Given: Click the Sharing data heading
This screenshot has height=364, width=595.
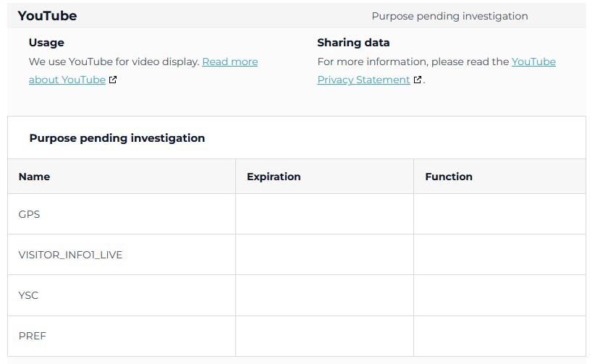Looking at the screenshot, I should click(353, 43).
